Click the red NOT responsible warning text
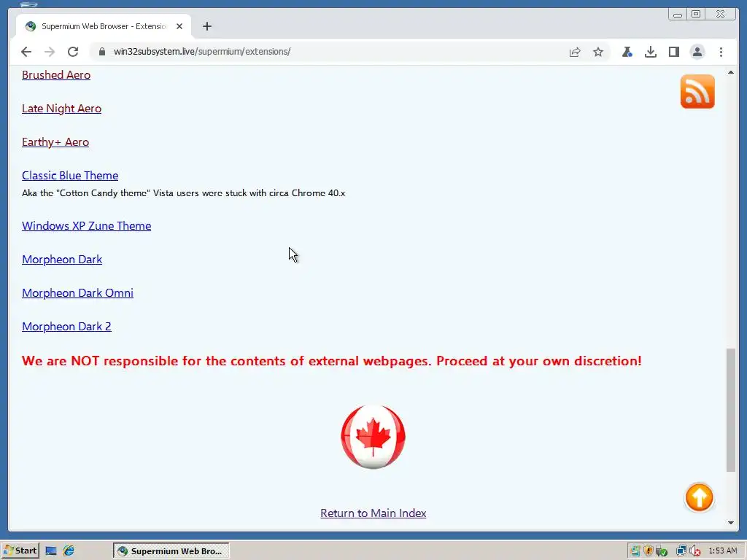Screen dimensions: 747x560 332,360
